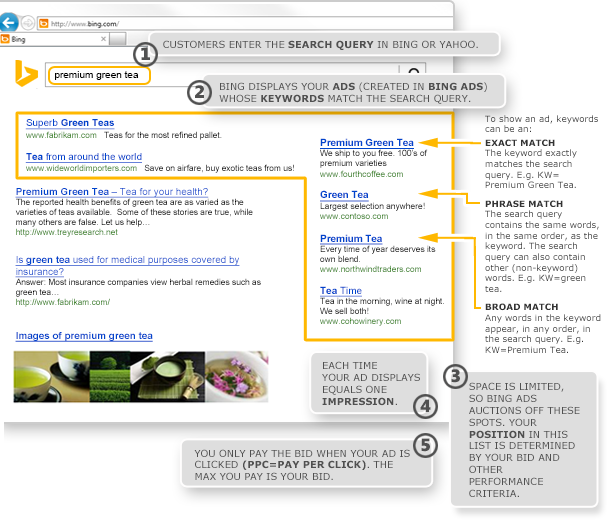This screenshot has width=610, height=525.
Task: Select the Bing browser tab
Action: coord(54,39)
